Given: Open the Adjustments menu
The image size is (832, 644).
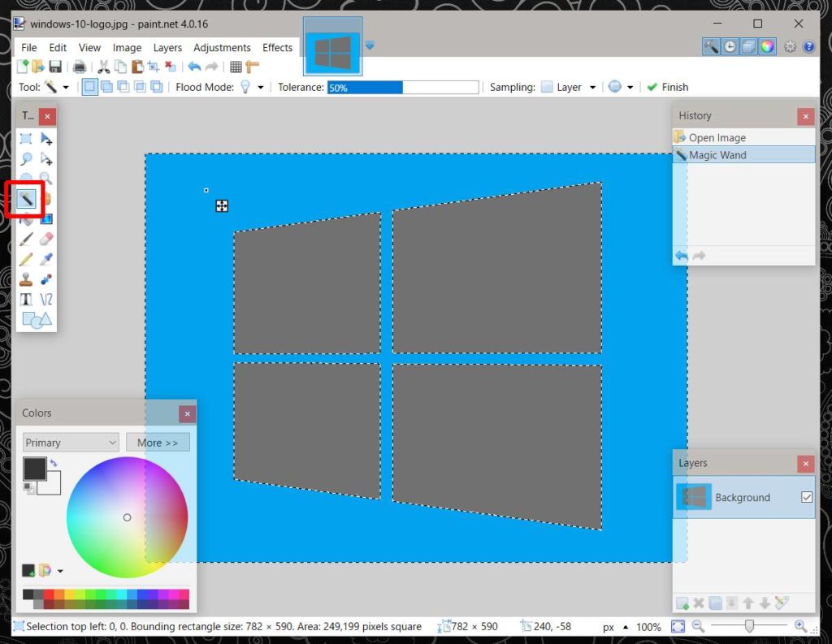Looking at the screenshot, I should pyautogui.click(x=222, y=47).
